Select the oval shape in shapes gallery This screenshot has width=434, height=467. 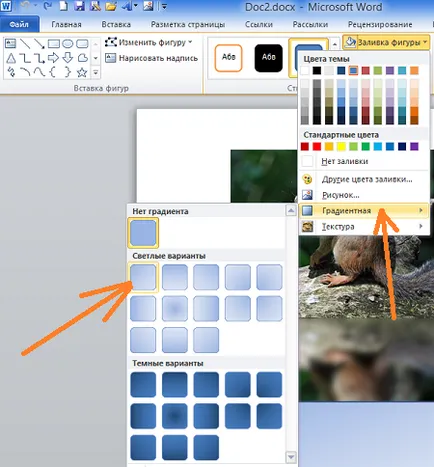[x=68, y=44]
